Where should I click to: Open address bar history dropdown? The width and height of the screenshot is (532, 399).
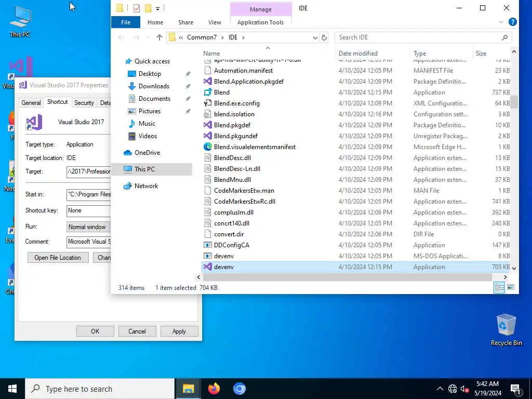(x=315, y=37)
